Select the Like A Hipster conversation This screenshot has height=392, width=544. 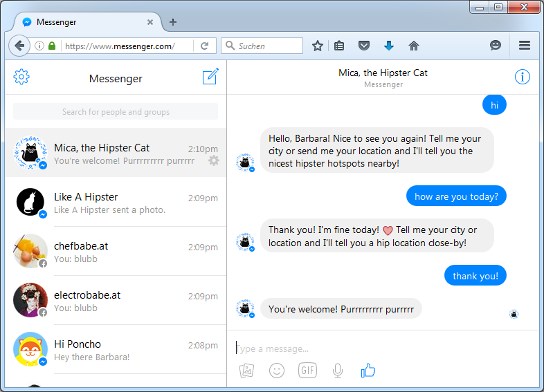click(x=116, y=203)
